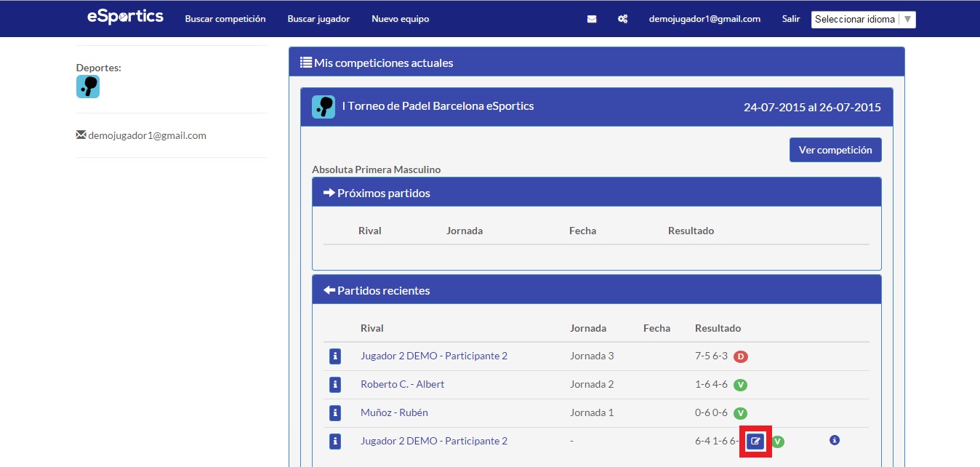Open the messages envelope icon in navbar
Screen dimensions: 980x467
[592, 19]
